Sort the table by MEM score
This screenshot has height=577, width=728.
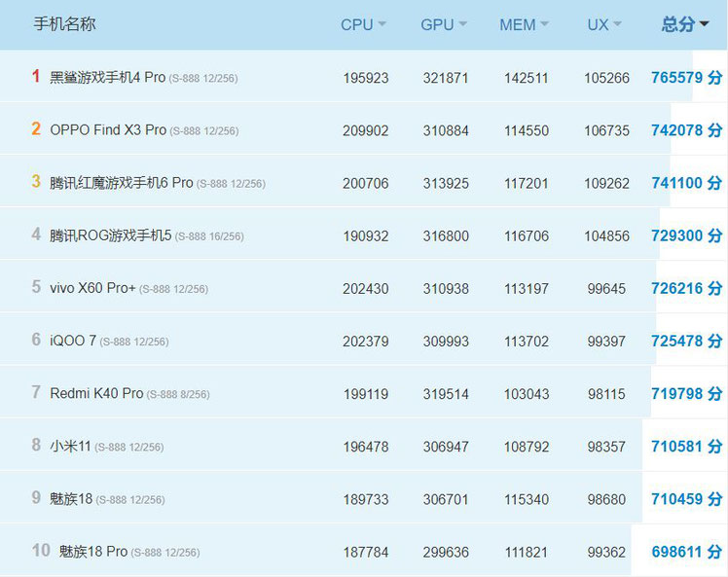524,24
